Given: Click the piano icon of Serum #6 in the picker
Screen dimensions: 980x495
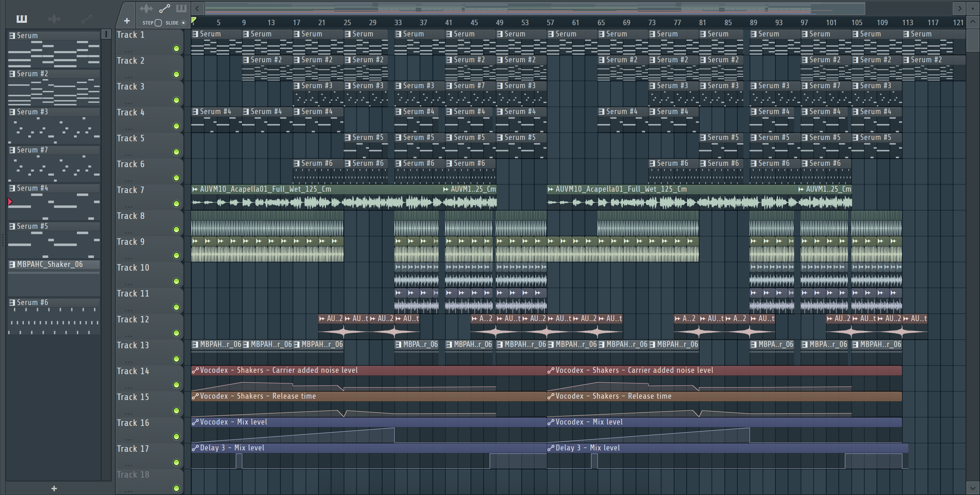Looking at the screenshot, I should tap(12, 302).
